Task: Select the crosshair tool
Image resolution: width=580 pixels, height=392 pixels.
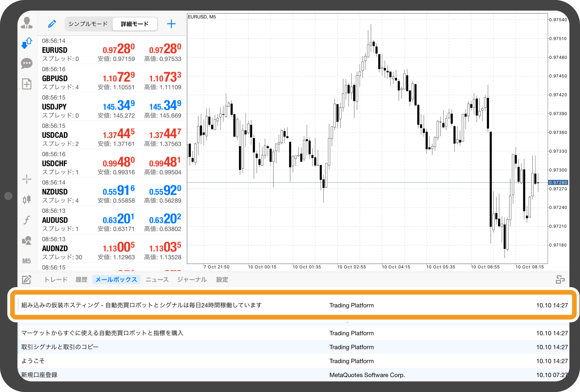Action: [x=27, y=179]
